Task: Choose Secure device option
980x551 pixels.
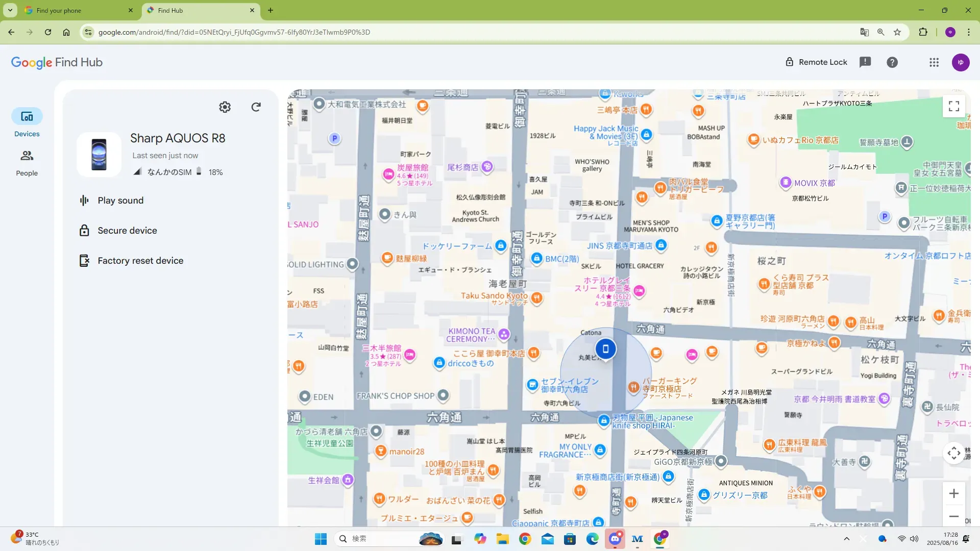Action: (x=127, y=231)
